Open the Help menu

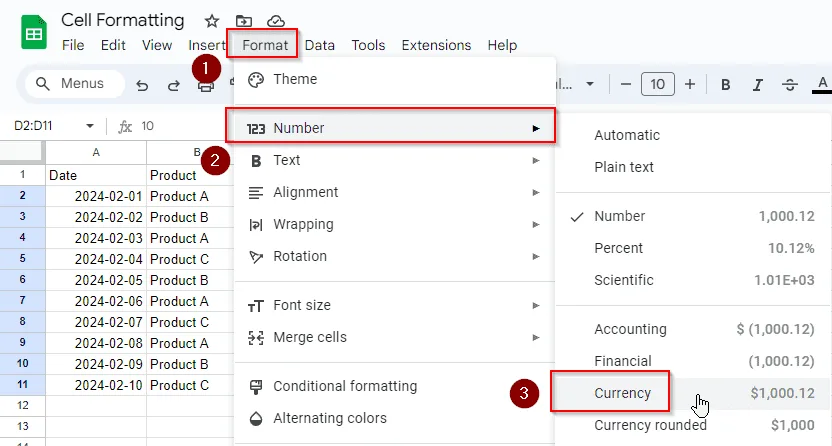[502, 45]
